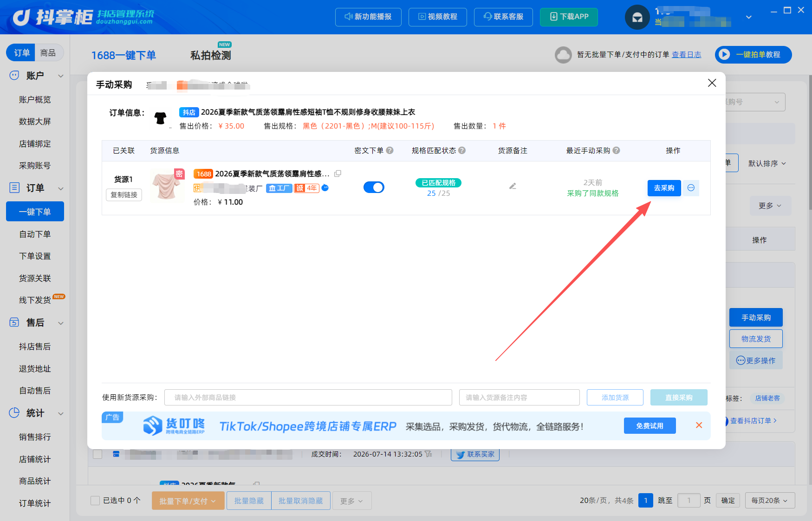Open more options icon beside 去采购
The image size is (812, 521).
[x=691, y=188]
